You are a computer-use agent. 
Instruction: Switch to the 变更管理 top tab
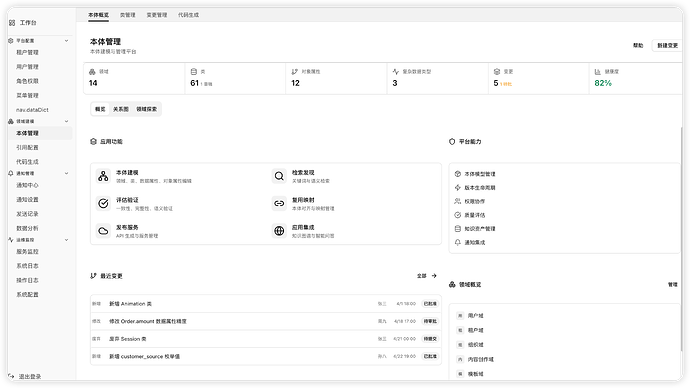(157, 15)
